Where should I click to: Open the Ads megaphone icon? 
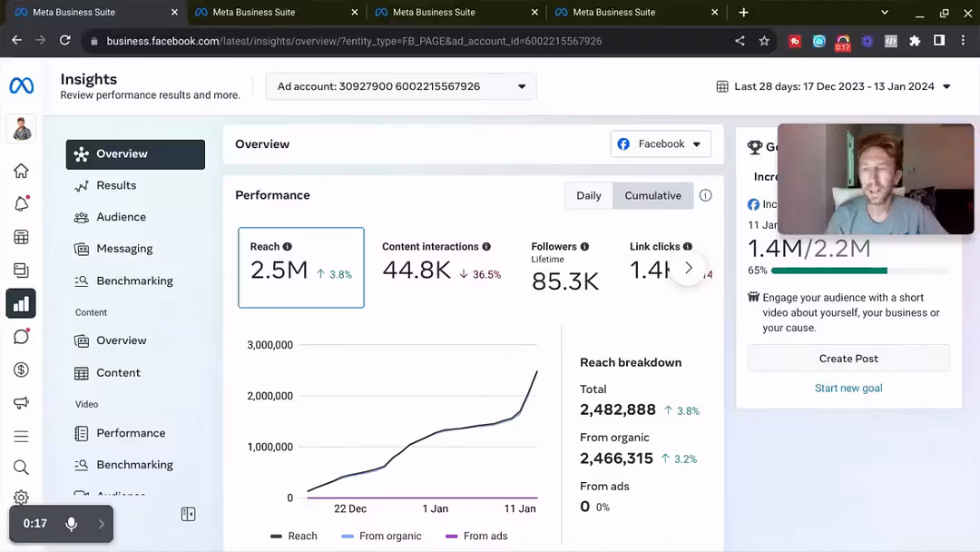pyautogui.click(x=21, y=403)
